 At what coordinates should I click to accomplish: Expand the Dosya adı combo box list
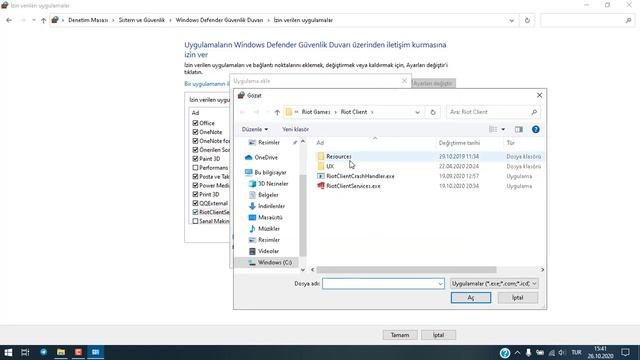coord(440,284)
